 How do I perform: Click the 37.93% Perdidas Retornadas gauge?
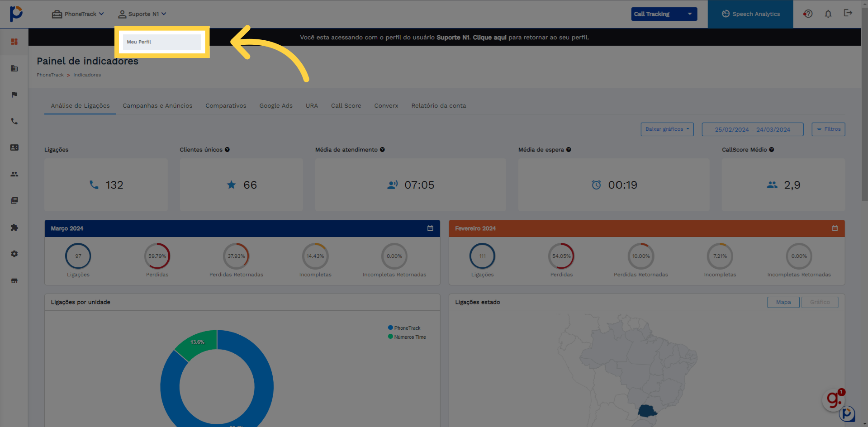pos(236,256)
